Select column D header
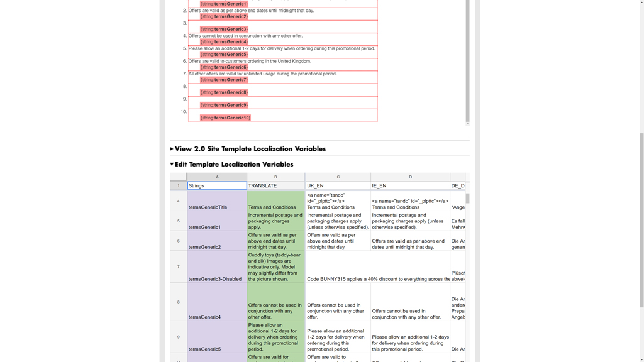 pyautogui.click(x=410, y=177)
